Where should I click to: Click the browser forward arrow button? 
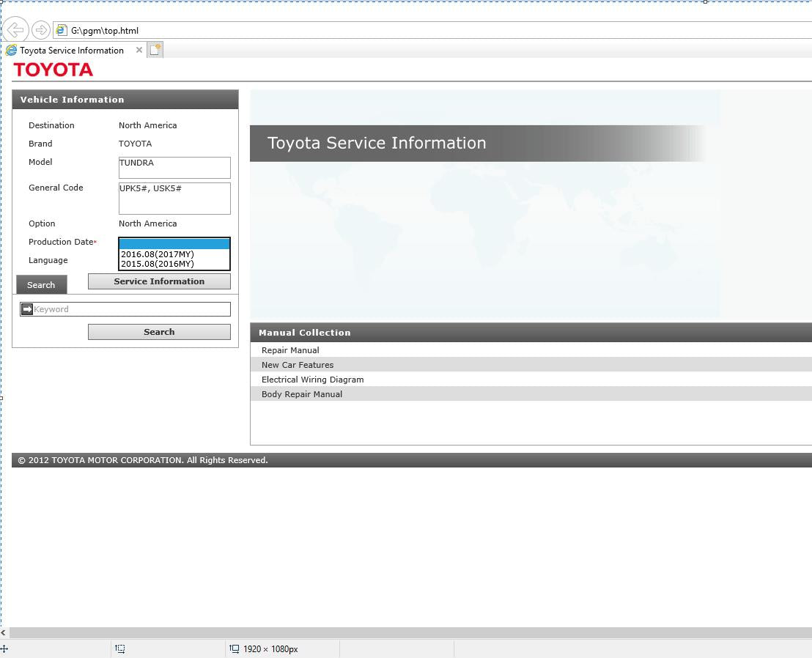(x=41, y=30)
